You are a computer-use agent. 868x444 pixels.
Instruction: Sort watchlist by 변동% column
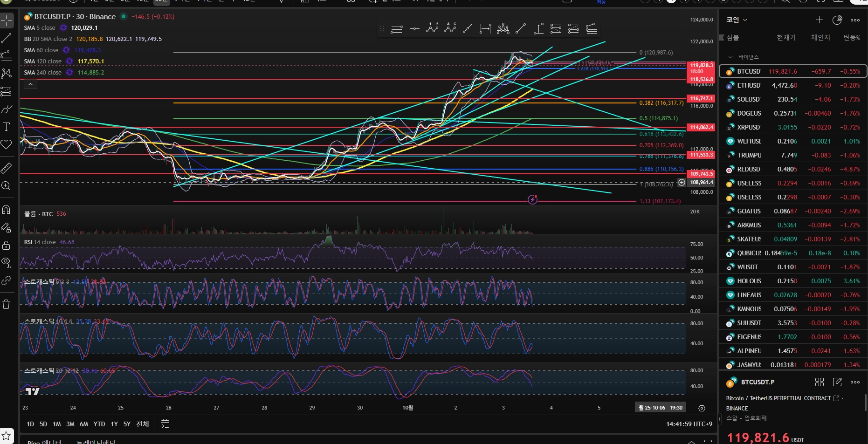pyautogui.click(x=852, y=37)
